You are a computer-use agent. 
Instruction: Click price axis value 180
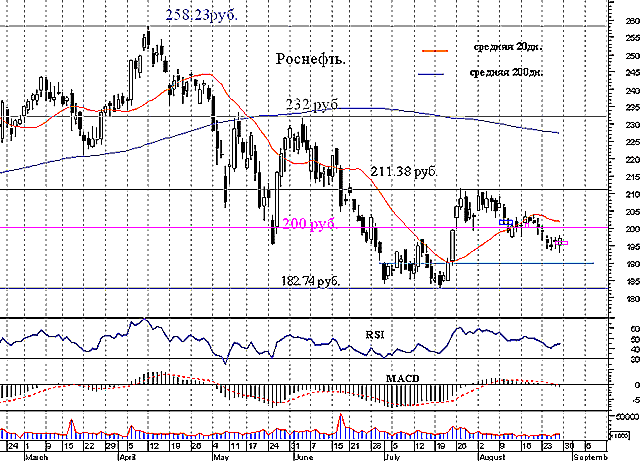click(633, 298)
